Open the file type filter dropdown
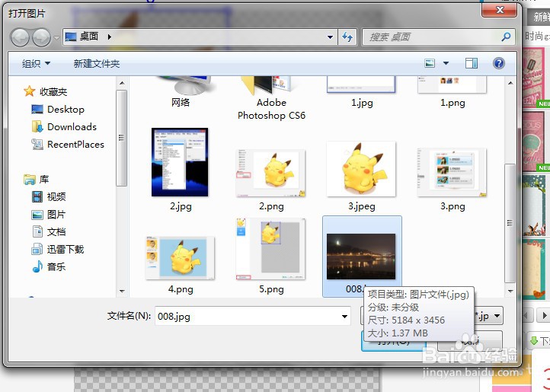550x392 pixels. pyautogui.click(x=488, y=317)
